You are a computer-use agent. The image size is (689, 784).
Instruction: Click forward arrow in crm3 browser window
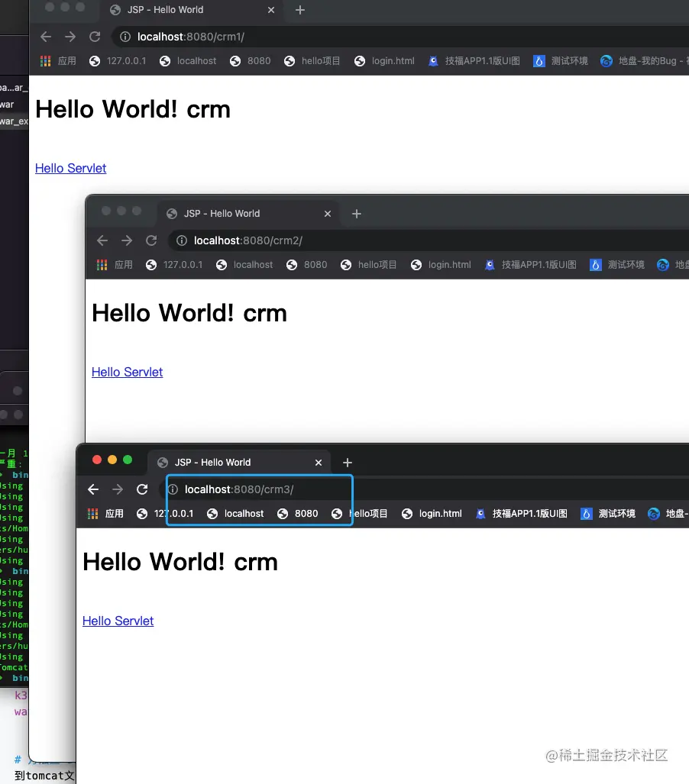click(x=118, y=489)
